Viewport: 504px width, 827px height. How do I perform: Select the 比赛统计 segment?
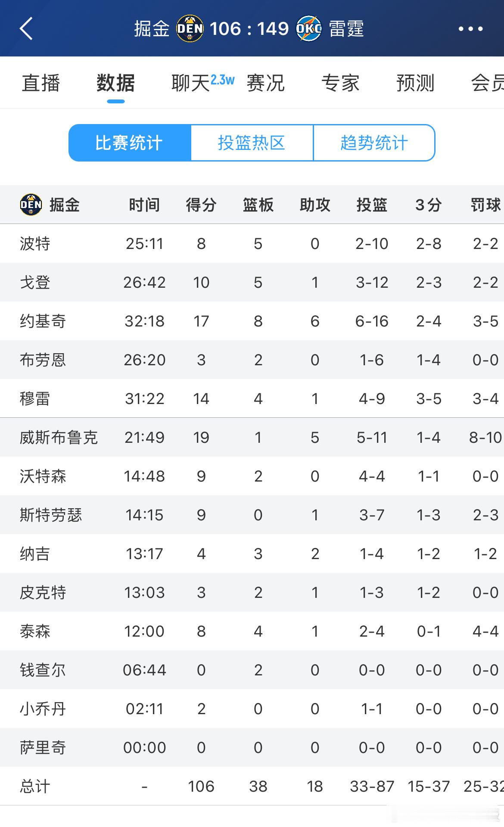(129, 143)
